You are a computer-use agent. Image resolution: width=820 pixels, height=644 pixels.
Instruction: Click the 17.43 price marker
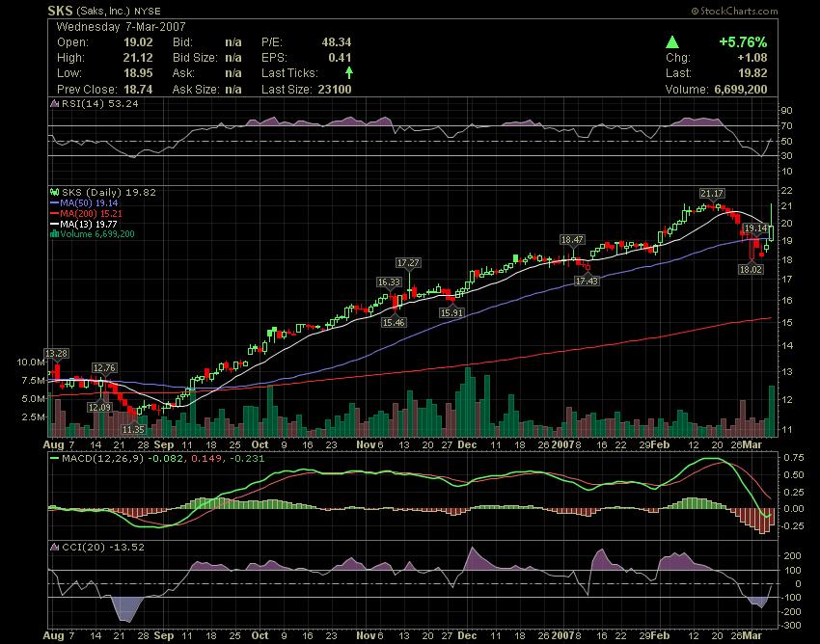[x=587, y=281]
